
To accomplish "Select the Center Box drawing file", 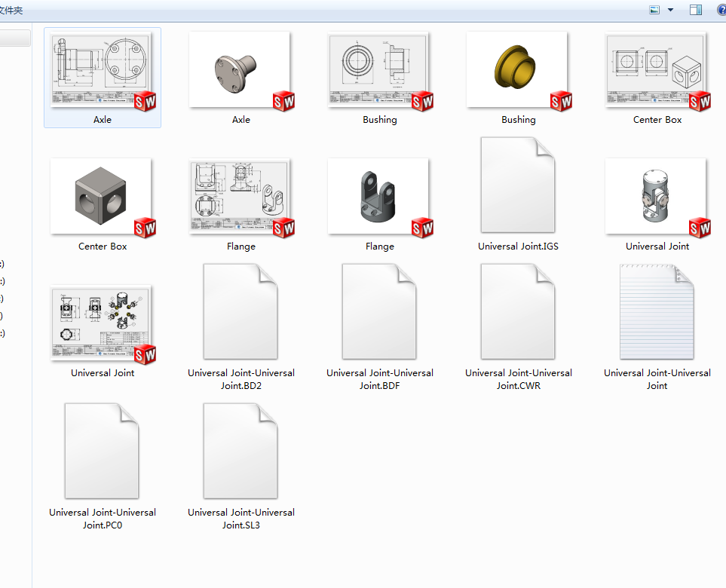I will [x=656, y=69].
